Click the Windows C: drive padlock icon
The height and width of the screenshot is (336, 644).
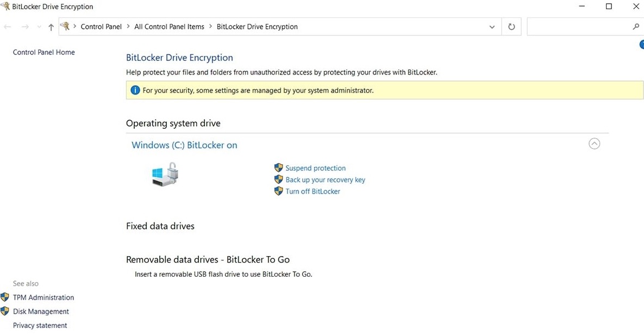[165, 174]
